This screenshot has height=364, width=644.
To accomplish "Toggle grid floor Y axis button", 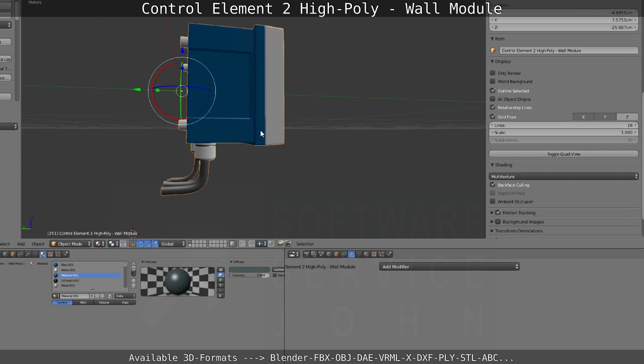I will click(x=605, y=117).
